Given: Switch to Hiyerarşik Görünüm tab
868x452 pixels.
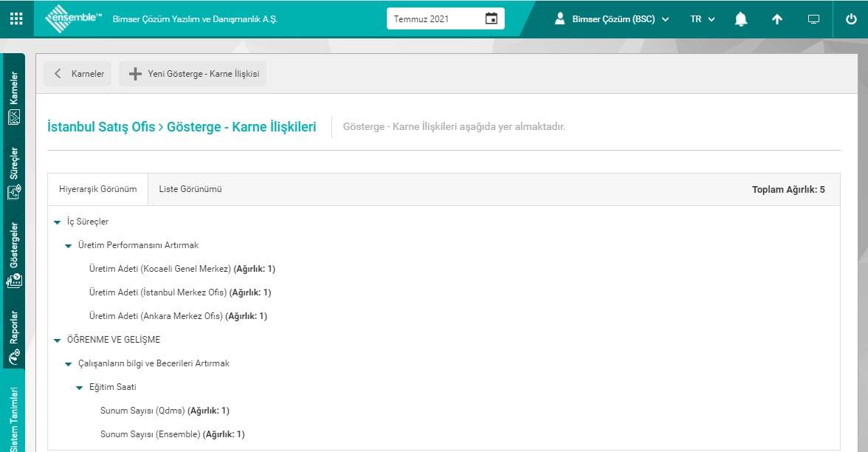Looking at the screenshot, I should pos(98,189).
